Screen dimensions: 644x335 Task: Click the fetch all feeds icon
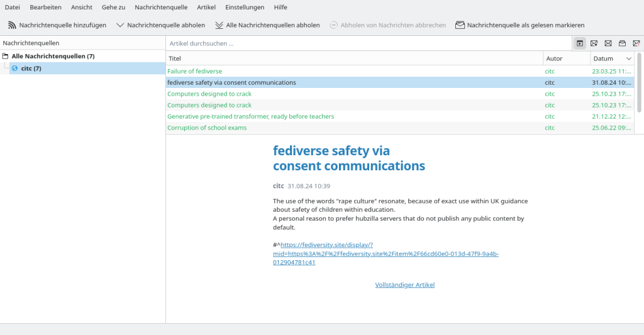(x=219, y=25)
